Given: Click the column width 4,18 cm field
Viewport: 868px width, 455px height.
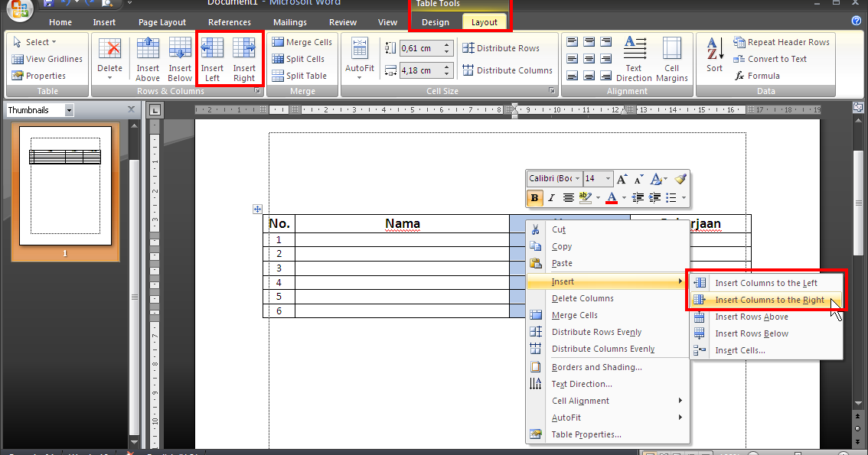Looking at the screenshot, I should click(421, 70).
